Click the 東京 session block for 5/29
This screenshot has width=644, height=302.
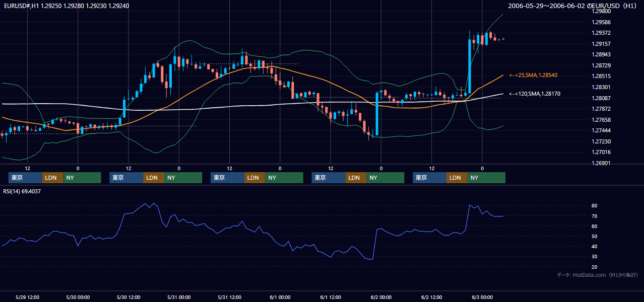25,178
